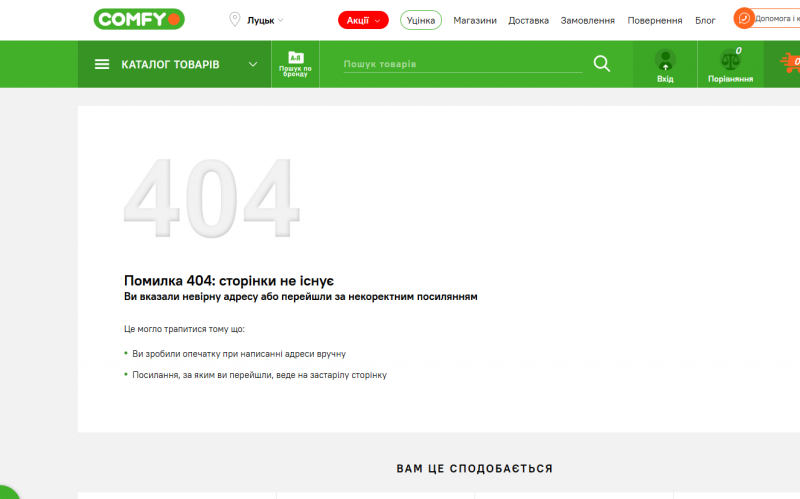Expand the catalog chevron arrow
The height and width of the screenshot is (499, 800).
click(253, 64)
